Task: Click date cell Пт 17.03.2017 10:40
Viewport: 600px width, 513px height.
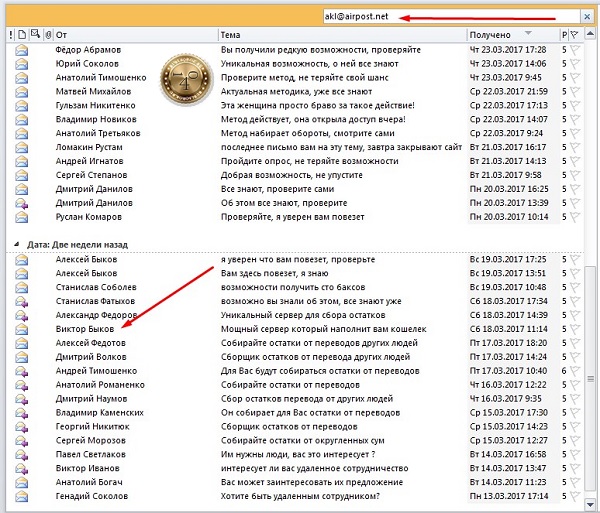Action: coord(508,371)
